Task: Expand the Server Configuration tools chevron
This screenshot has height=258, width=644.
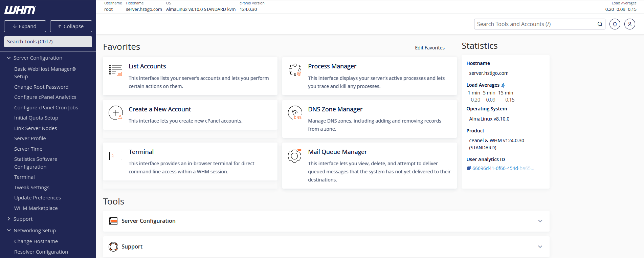Action: (540, 221)
